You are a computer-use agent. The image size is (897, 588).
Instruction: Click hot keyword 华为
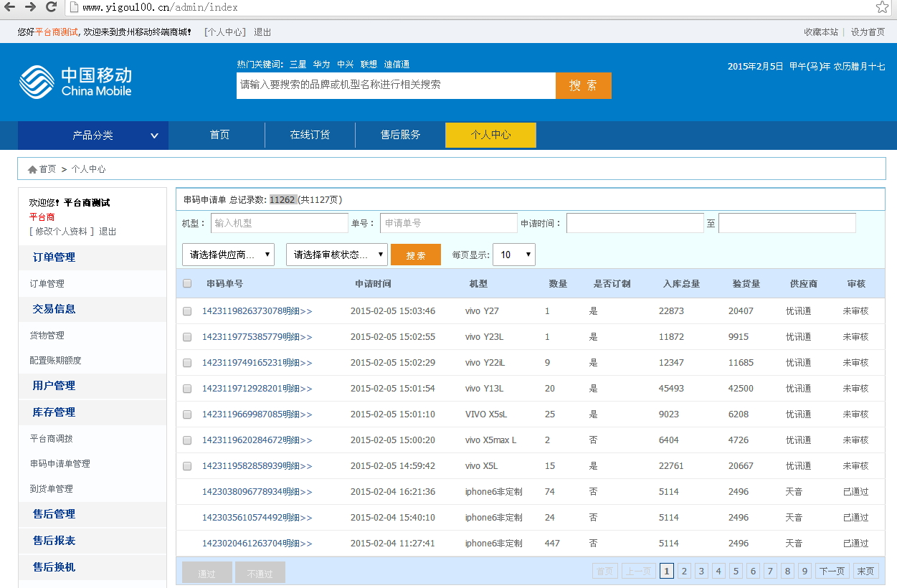coord(321,65)
